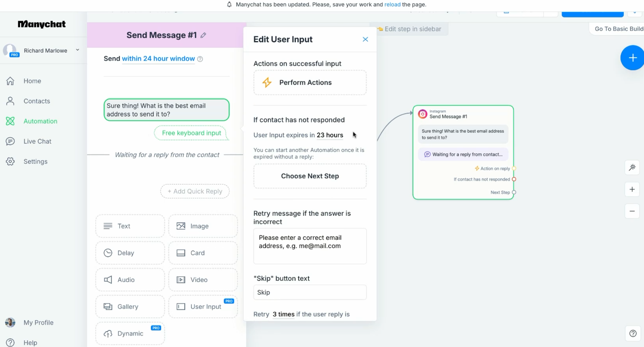This screenshot has width=644, height=347.
Task: Click the help icon next to 24 hour window
Action: (x=200, y=59)
